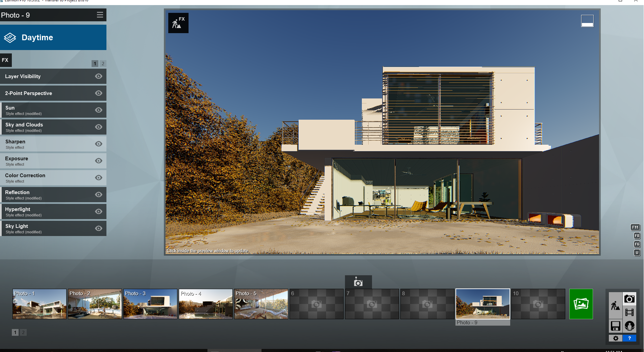Disable the Reflection effect eye icon
Image resolution: width=644 pixels, height=352 pixels.
coord(99,195)
